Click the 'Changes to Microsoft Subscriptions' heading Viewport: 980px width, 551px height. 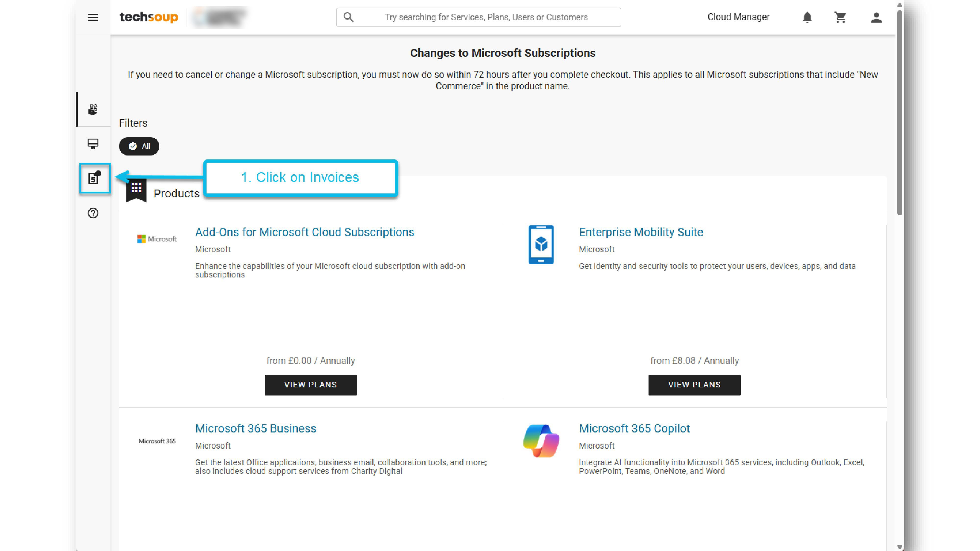coord(502,53)
